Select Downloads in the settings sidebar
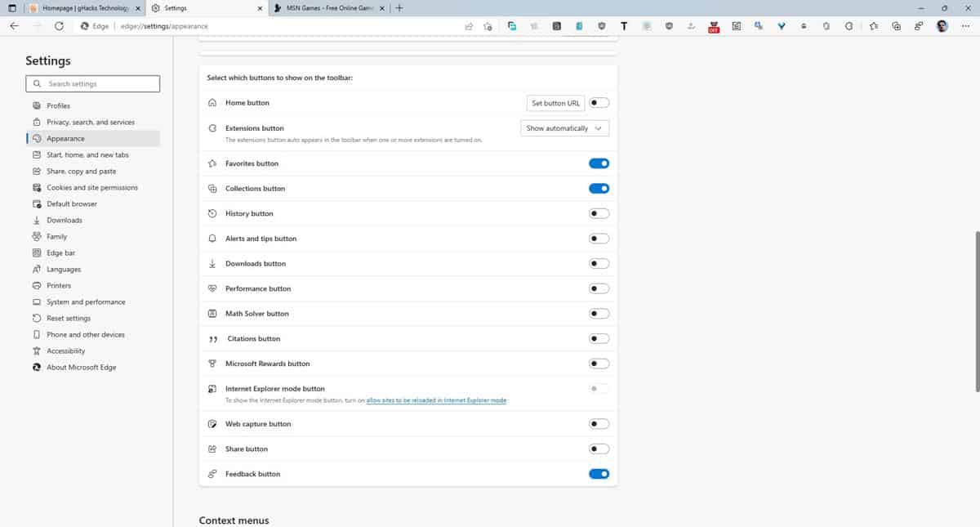 pyautogui.click(x=61, y=220)
